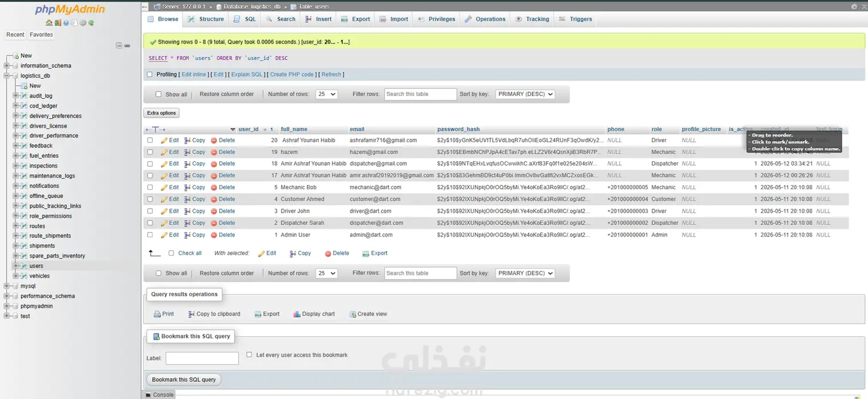Click the full text toggle arrows icon in header
The height and width of the screenshot is (399, 868).
155,130
